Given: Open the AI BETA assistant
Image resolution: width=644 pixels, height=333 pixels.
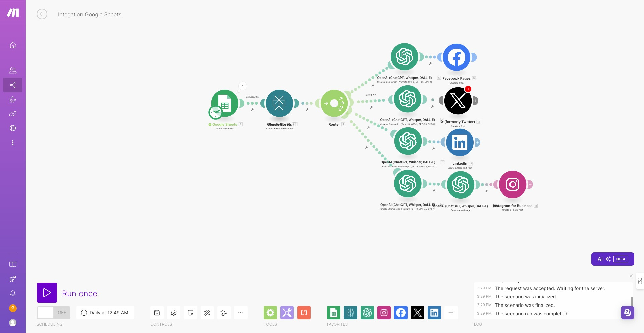Looking at the screenshot, I should (612, 259).
